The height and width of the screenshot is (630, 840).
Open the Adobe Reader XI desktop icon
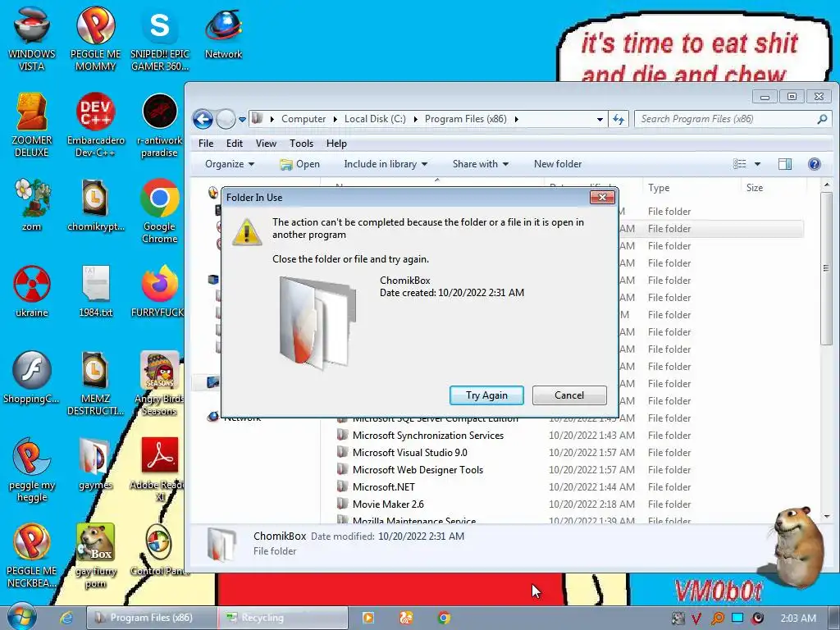tap(160, 469)
